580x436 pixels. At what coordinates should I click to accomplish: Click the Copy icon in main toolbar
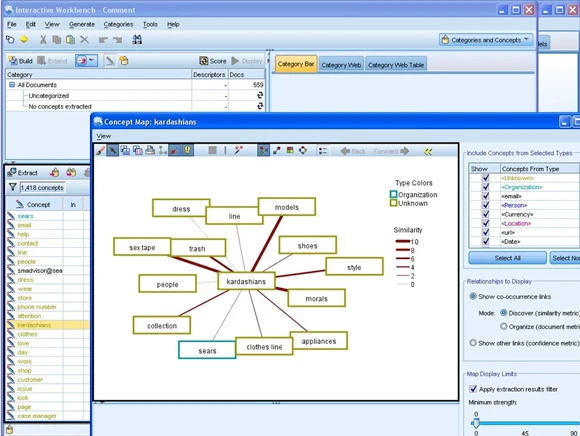(x=57, y=40)
